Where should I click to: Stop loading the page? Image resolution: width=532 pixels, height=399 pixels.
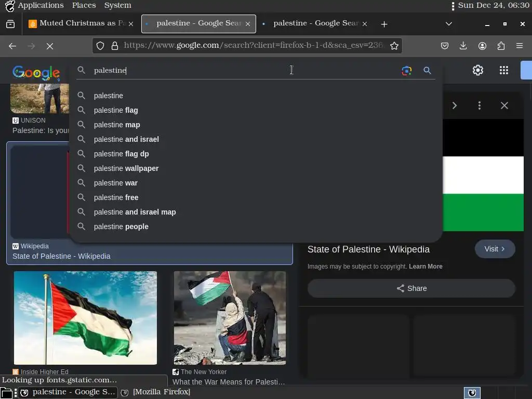tap(50, 46)
